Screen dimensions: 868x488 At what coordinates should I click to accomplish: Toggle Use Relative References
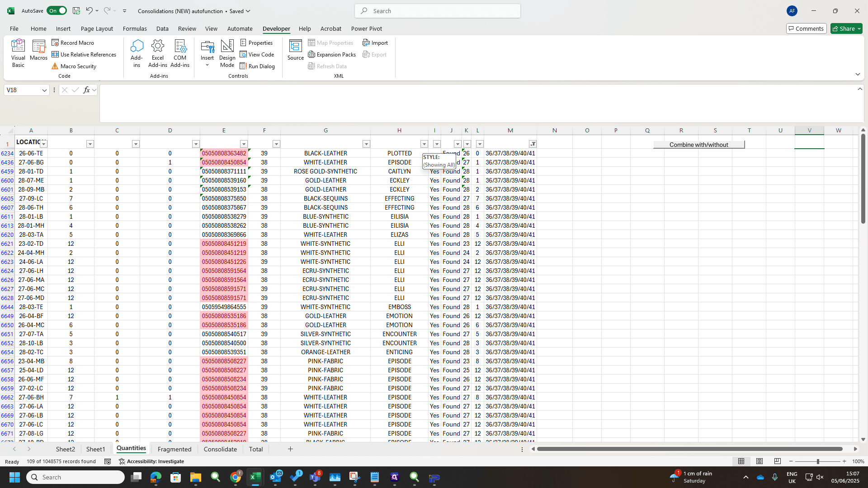tap(84, 54)
